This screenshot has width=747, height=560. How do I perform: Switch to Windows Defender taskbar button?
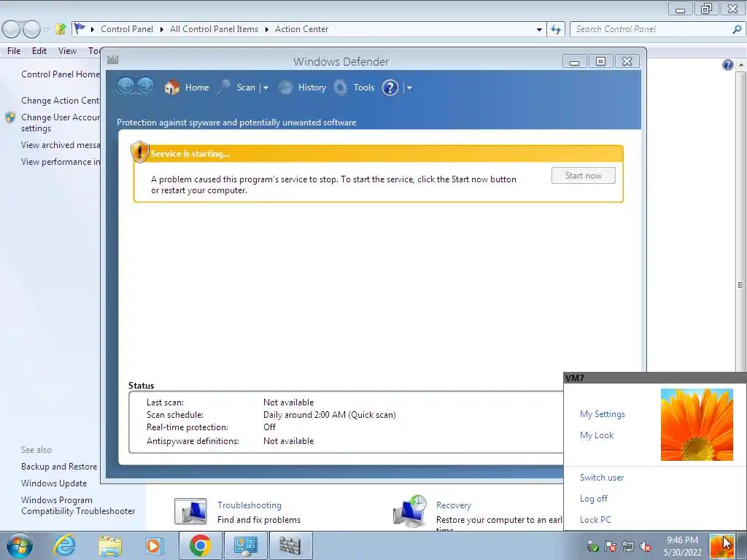[x=290, y=545]
